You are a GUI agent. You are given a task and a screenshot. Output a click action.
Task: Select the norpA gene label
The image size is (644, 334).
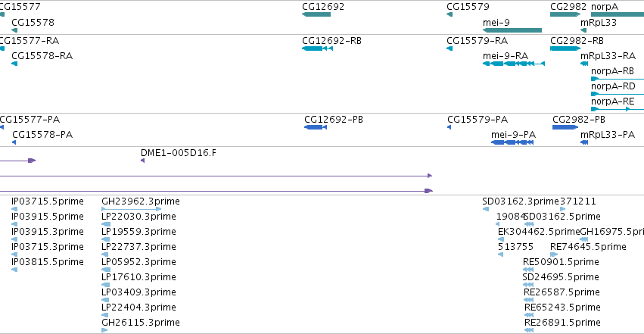(x=605, y=7)
